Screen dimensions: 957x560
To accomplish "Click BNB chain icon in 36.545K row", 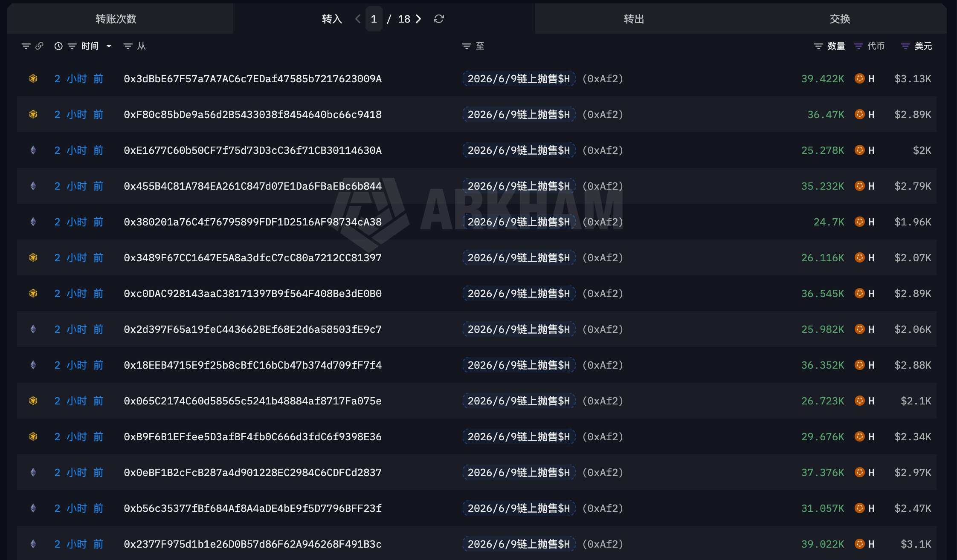I will click(33, 293).
